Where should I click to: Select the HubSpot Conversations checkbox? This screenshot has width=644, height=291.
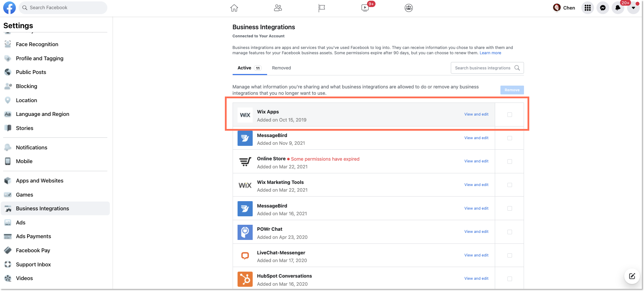(x=510, y=279)
